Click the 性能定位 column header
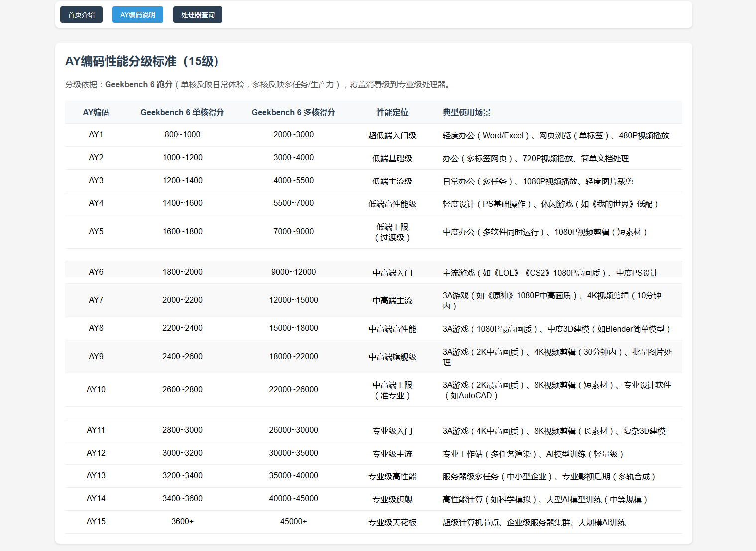 coord(392,113)
